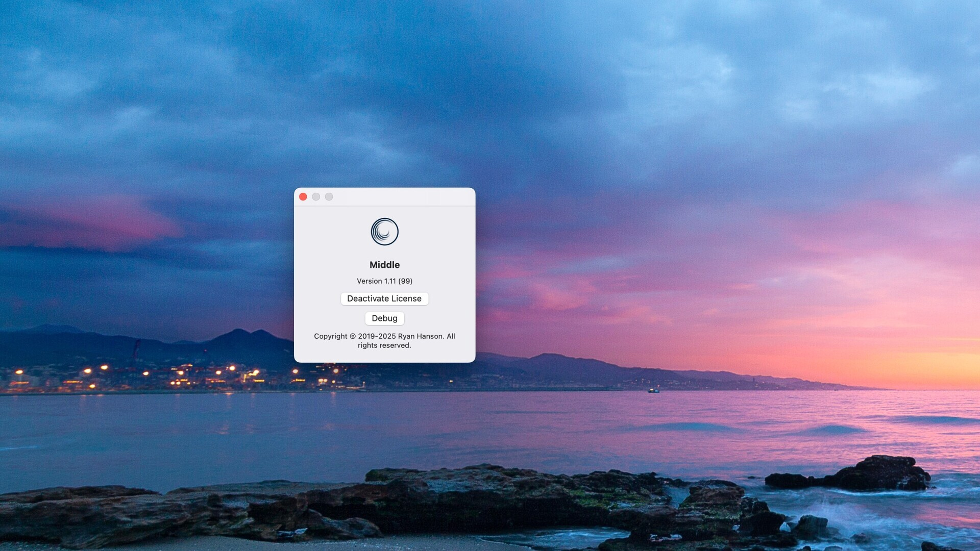Click the greyed-out minimize window dot
This screenshot has width=980, height=551.
point(316,197)
